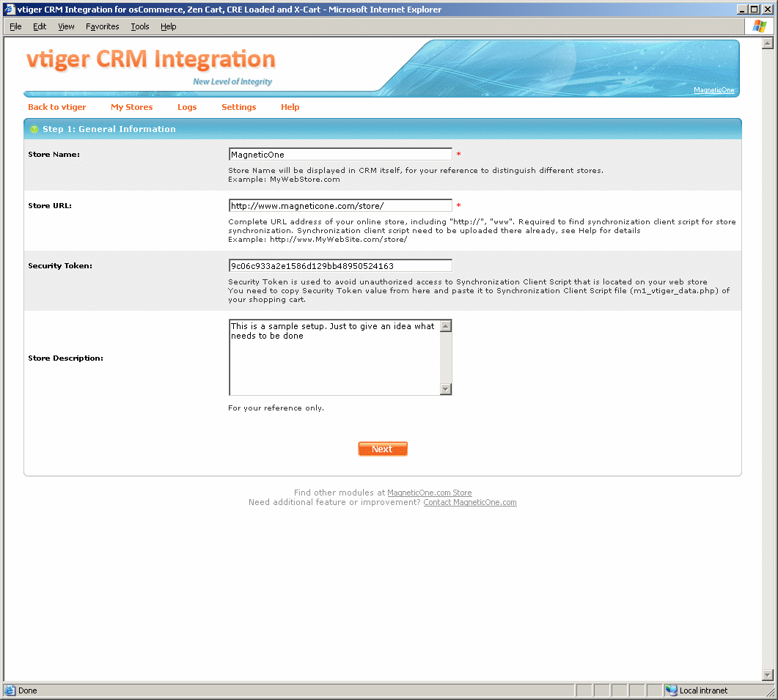
Task: Open the MagneticOne.com Store link
Action: point(429,493)
